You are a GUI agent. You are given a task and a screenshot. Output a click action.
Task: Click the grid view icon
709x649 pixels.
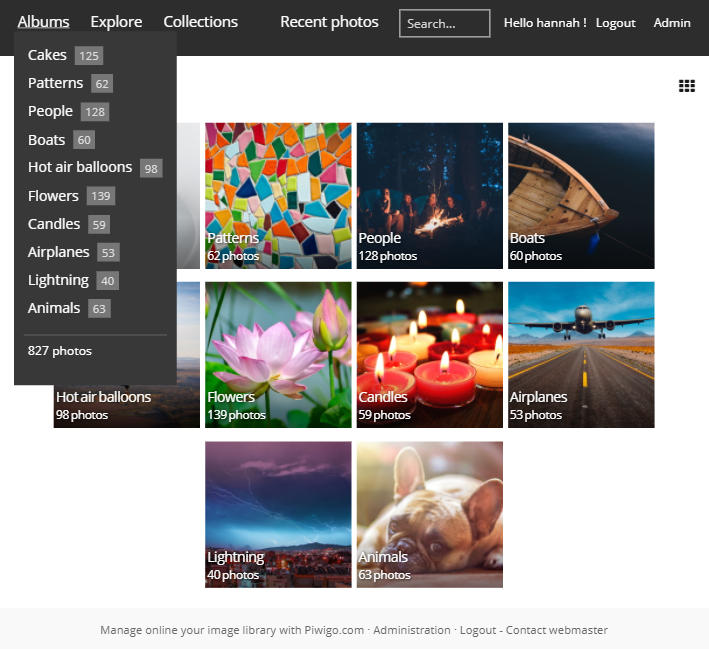pos(686,86)
